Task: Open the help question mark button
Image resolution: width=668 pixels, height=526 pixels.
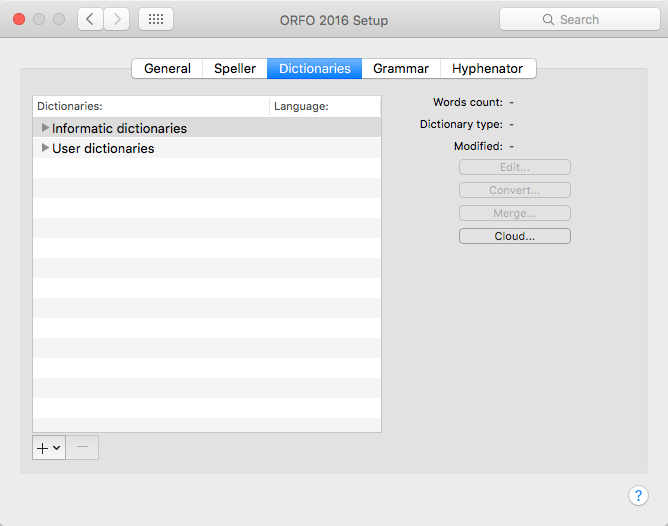Action: coord(638,495)
